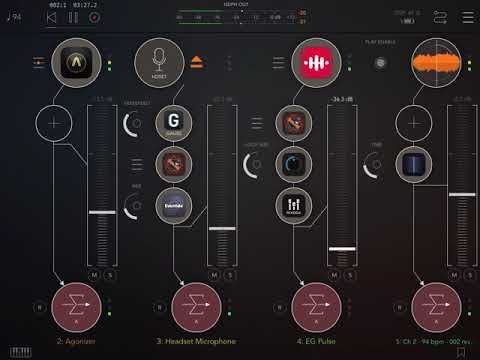Toggle the transport record button
This screenshot has height=360, width=480.
point(94,17)
